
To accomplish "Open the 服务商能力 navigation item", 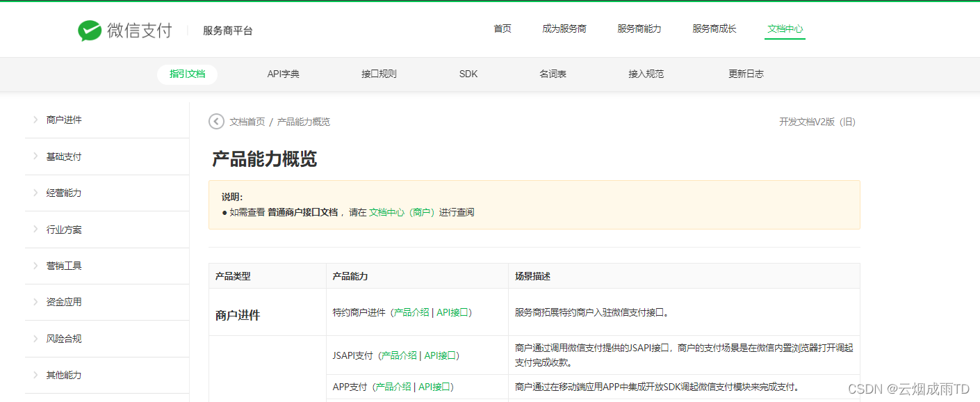I will click(x=639, y=29).
